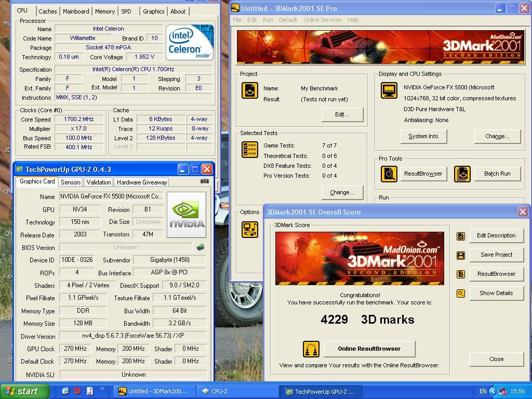Click the Driver Version field in GPU-Z
The image size is (532, 399).
(x=133, y=336)
